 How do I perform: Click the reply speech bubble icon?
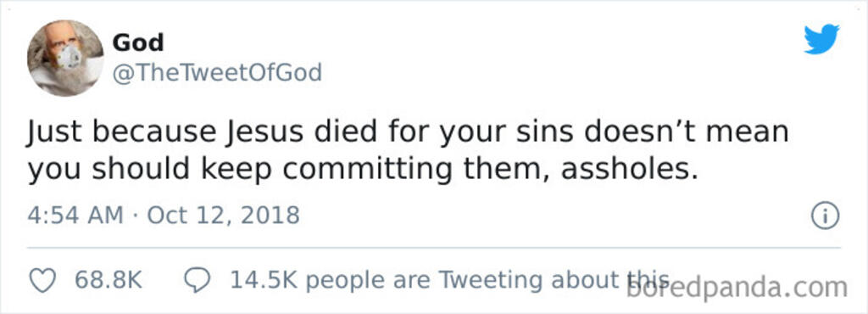tap(197, 280)
